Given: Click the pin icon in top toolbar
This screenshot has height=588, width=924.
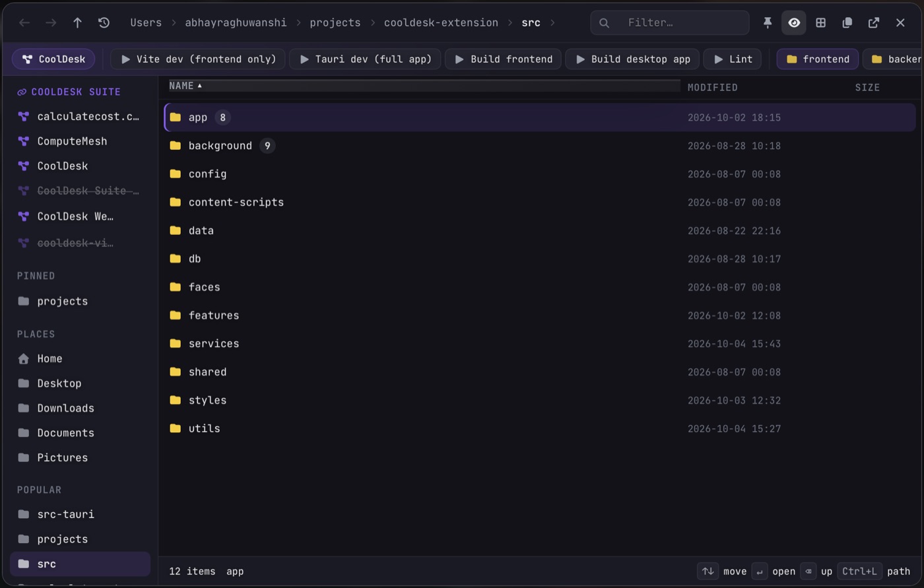Looking at the screenshot, I should [768, 22].
